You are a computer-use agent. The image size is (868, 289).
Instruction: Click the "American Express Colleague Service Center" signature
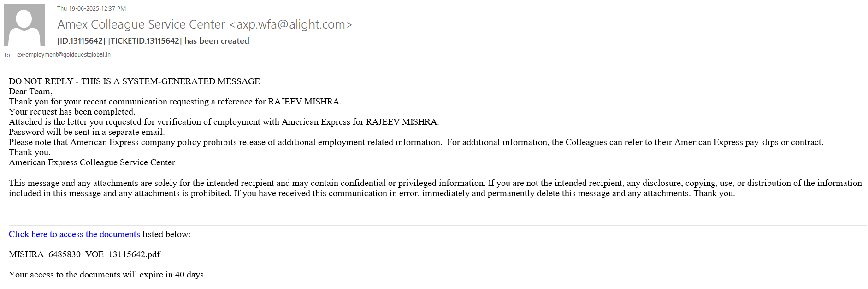[92, 162]
